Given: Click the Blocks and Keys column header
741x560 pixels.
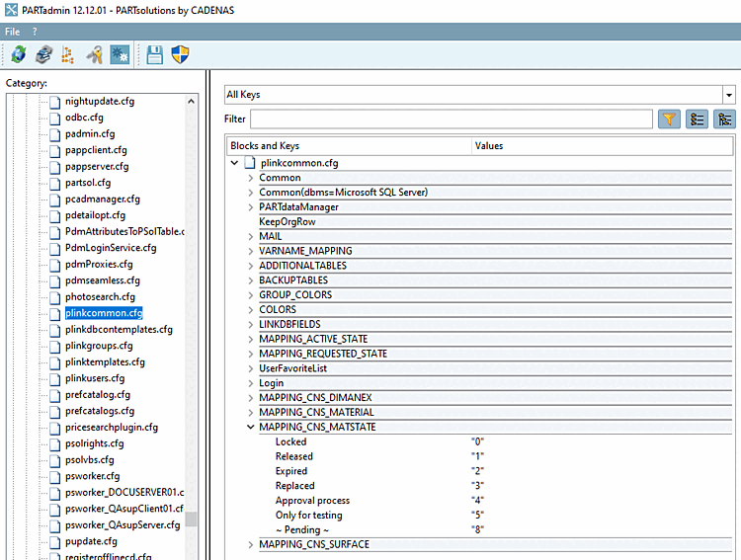Looking at the screenshot, I should [x=349, y=146].
